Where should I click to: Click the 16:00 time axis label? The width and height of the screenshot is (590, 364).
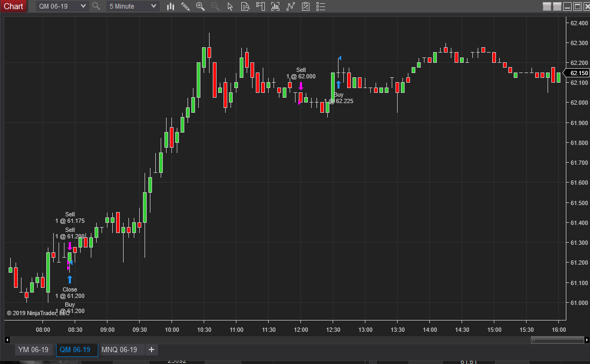[x=559, y=330]
